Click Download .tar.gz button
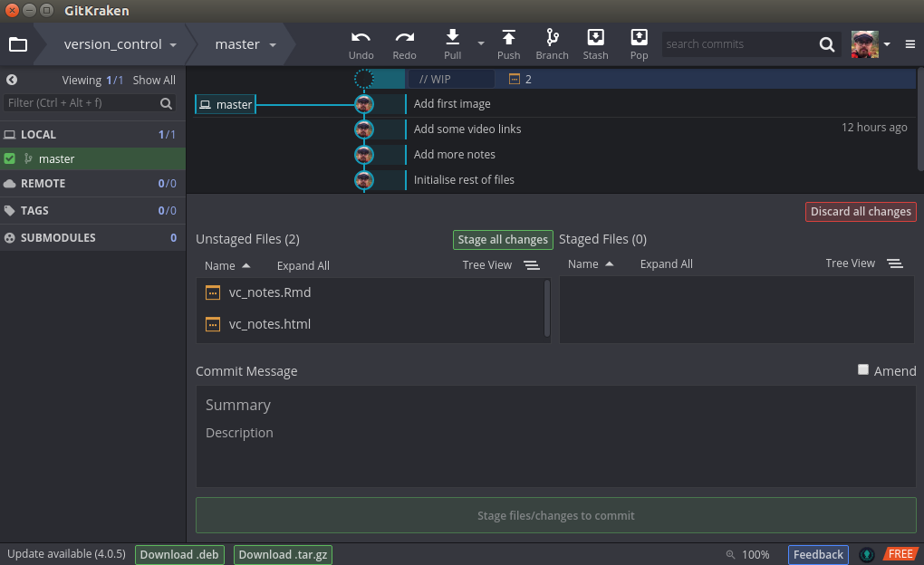This screenshot has width=924, height=565. click(x=283, y=554)
